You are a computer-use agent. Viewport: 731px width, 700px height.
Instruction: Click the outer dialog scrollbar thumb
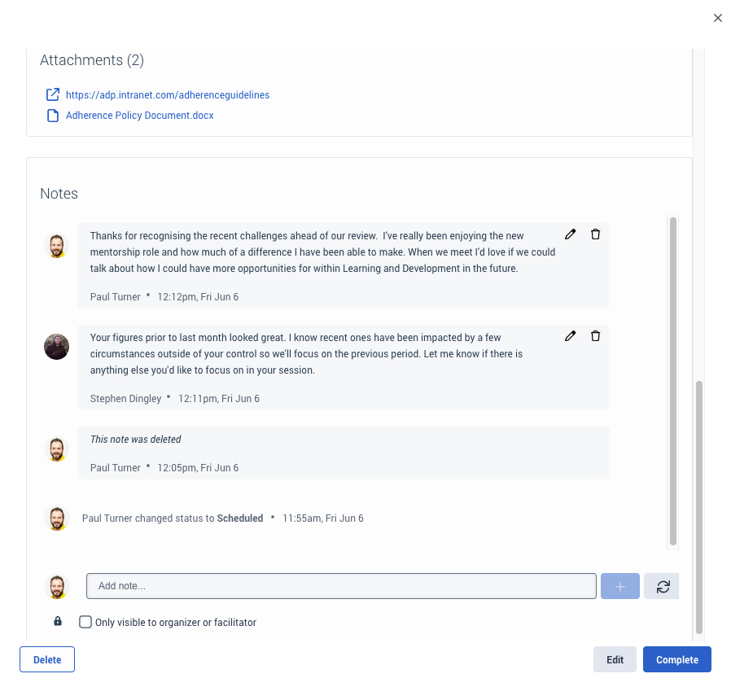(699, 505)
